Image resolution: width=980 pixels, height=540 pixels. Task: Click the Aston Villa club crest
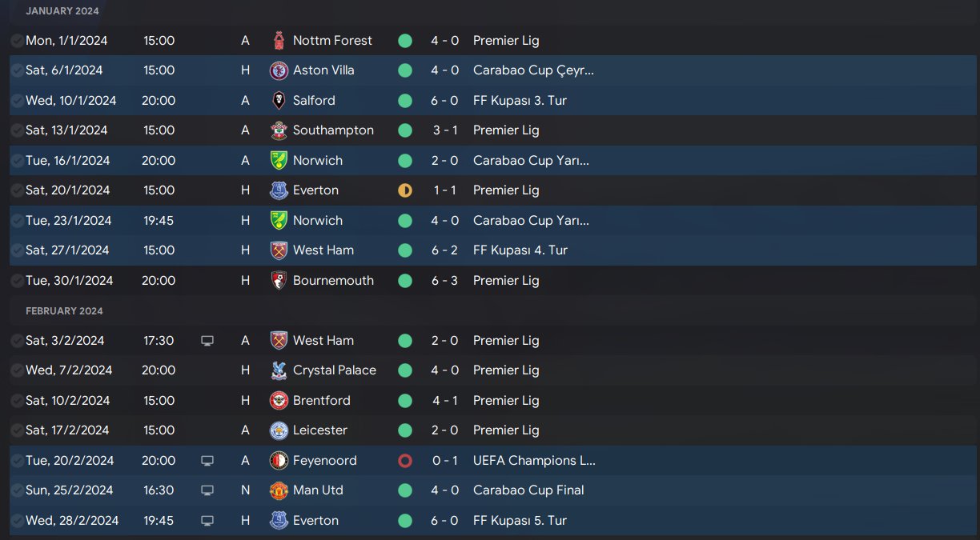click(279, 70)
